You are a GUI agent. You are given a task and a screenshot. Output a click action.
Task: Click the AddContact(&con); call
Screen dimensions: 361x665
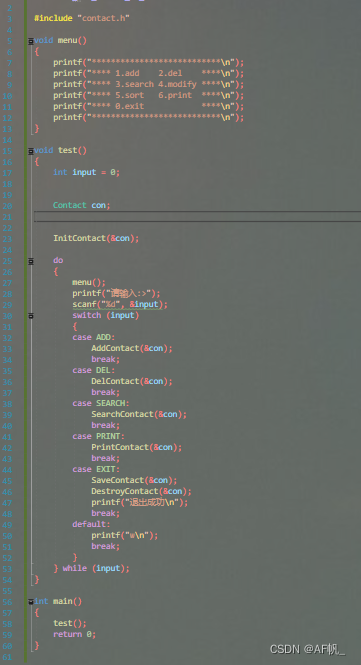tap(132, 348)
